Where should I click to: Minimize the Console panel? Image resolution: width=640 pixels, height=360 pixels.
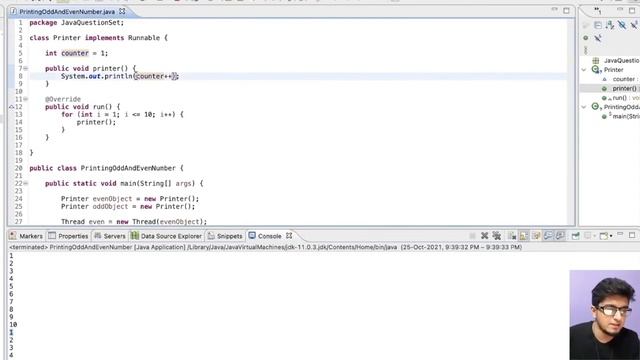tap(620, 234)
